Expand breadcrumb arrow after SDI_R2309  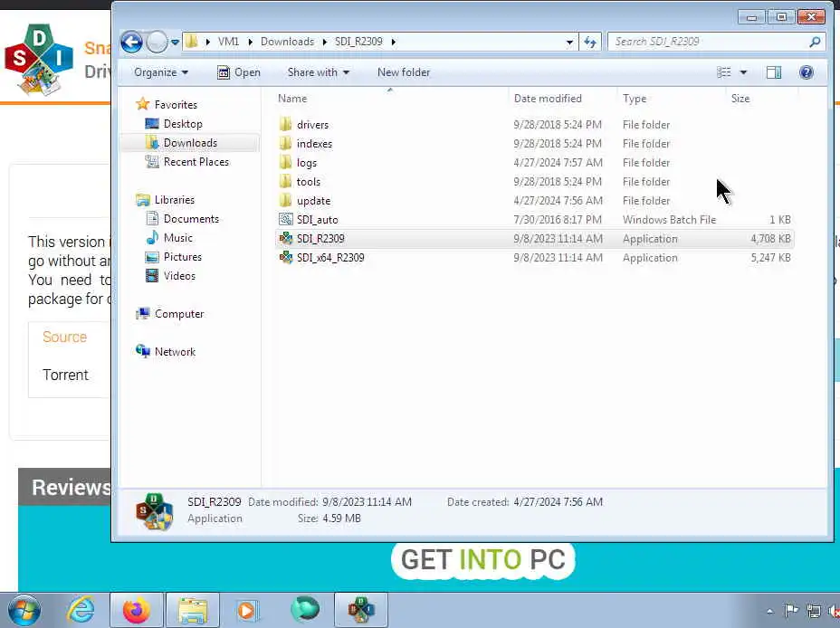coord(394,42)
